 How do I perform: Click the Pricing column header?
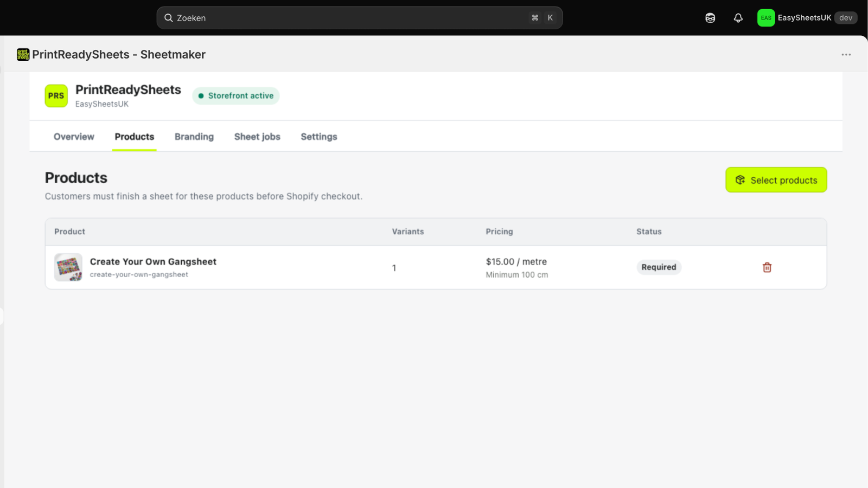point(499,232)
